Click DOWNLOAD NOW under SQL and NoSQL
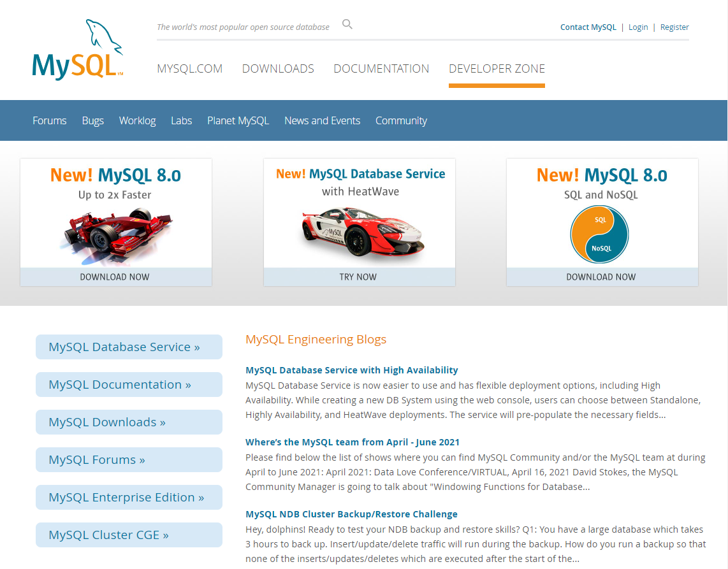Viewport: 728px width, 569px height. click(x=602, y=277)
